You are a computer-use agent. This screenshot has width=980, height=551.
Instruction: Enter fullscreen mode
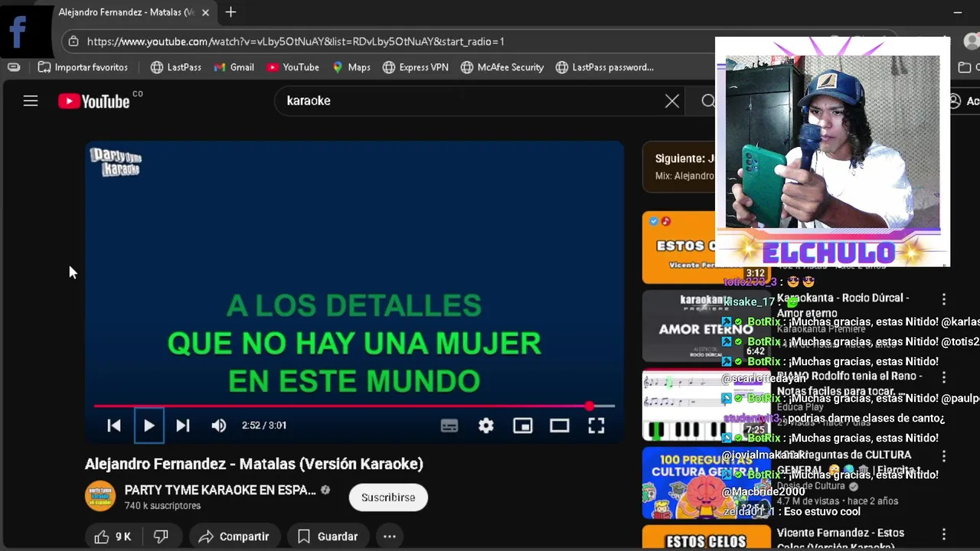click(596, 425)
